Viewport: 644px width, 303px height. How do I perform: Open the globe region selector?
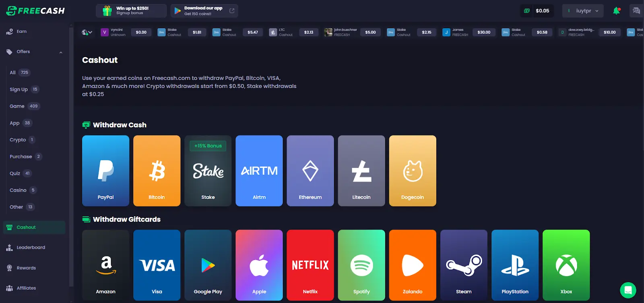[87, 32]
